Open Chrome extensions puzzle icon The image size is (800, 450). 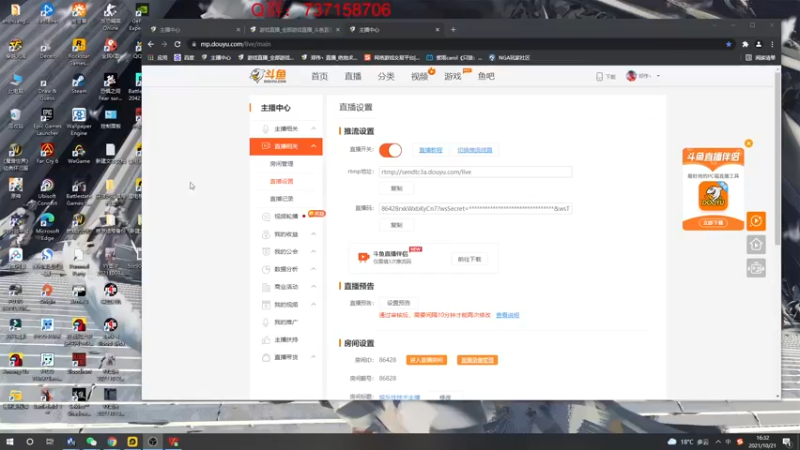tap(745, 44)
